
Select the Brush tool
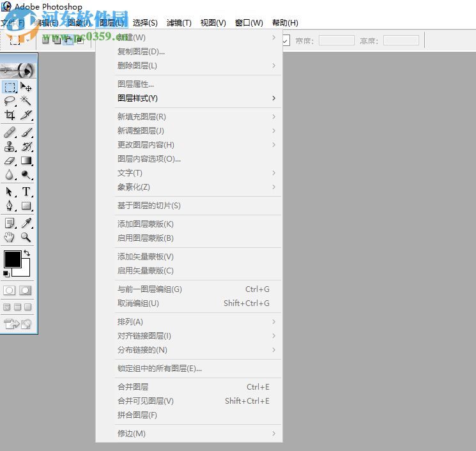coord(26,132)
